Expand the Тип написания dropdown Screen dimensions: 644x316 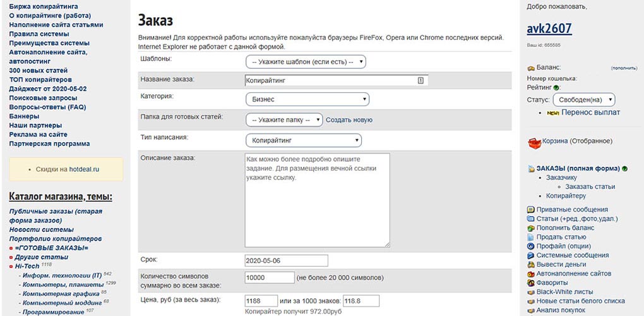pos(304,140)
